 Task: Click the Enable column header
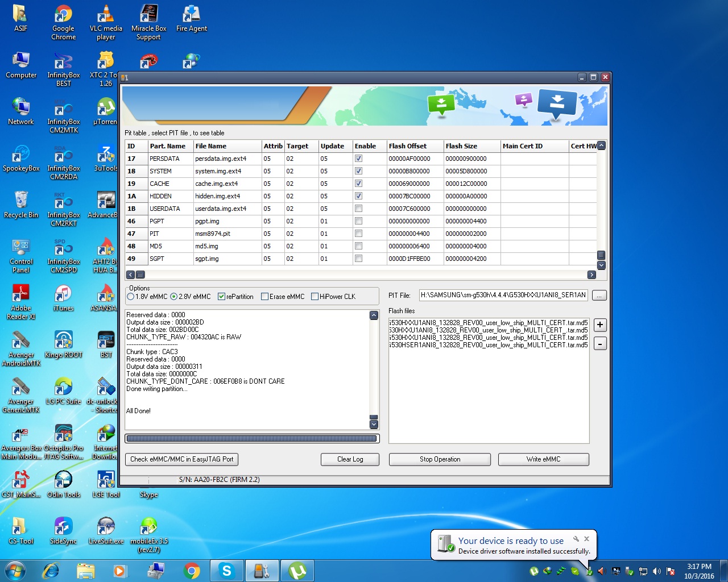click(369, 146)
